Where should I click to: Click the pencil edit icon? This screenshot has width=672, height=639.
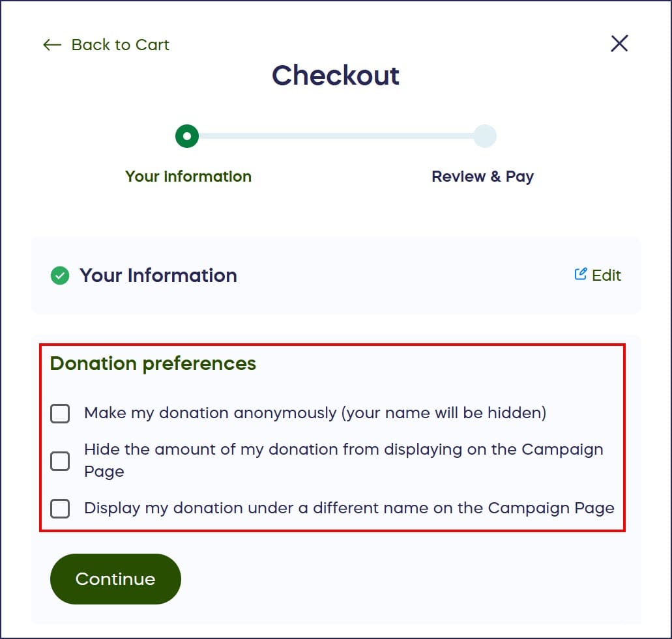point(580,274)
